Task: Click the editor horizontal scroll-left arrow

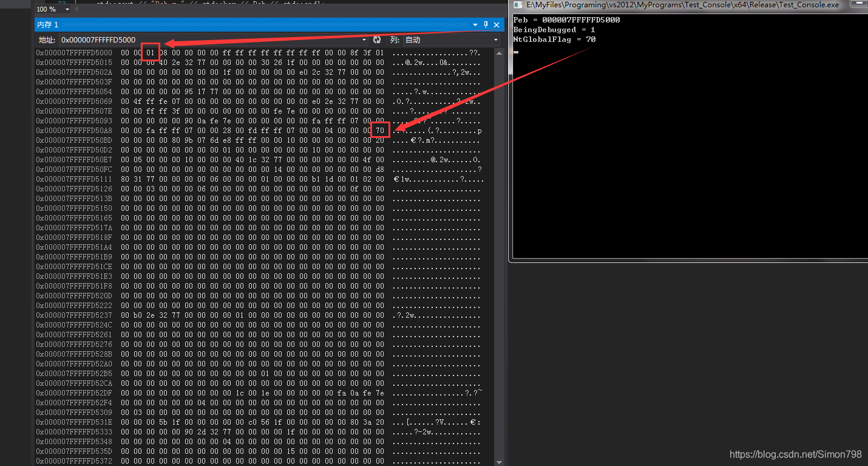Action: [76, 9]
